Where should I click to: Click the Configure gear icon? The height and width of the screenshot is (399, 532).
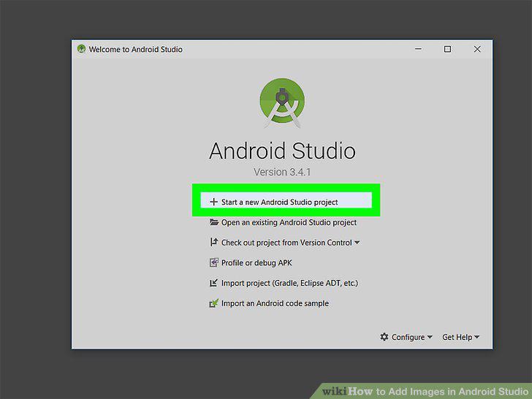click(384, 337)
